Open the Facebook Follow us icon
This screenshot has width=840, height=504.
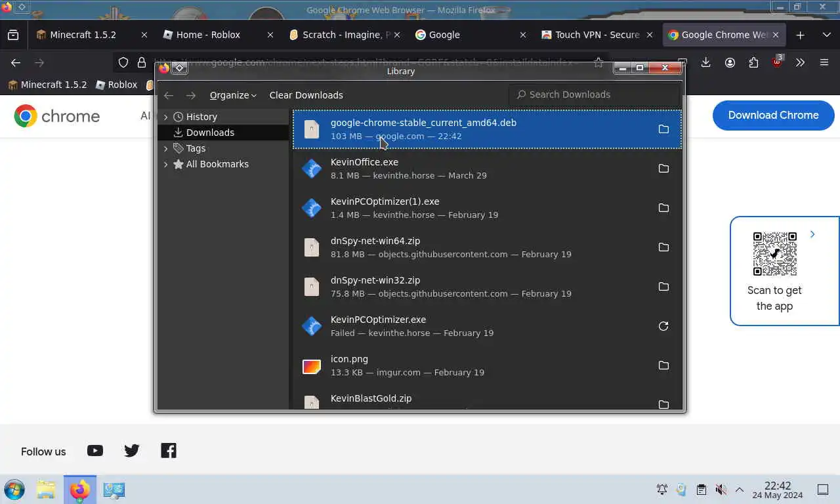pyautogui.click(x=169, y=450)
